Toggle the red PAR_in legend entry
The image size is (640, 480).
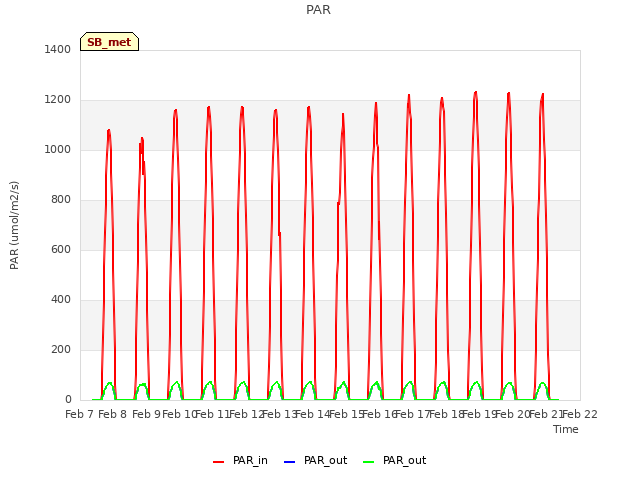[240, 460]
